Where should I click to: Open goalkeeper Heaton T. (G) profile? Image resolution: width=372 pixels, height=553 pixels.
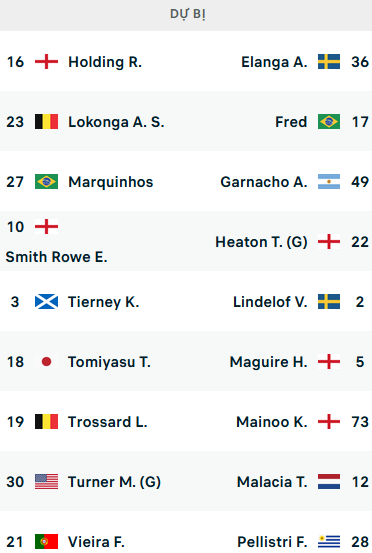[x=261, y=242]
